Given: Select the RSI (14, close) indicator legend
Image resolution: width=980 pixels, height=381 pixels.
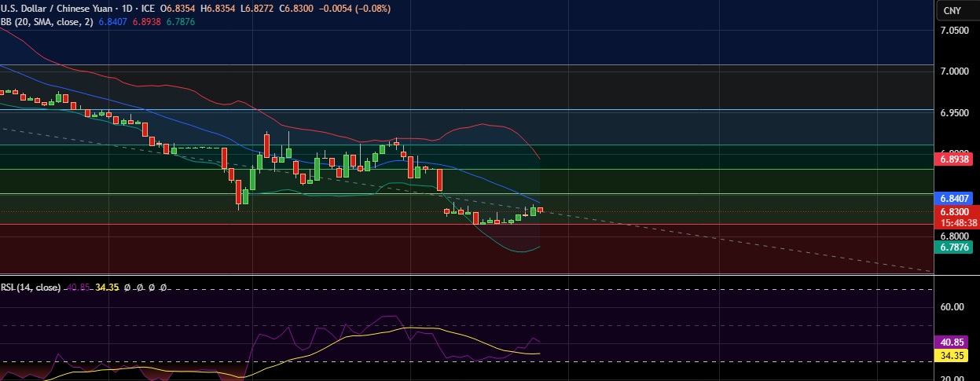Looking at the screenshot, I should point(30,288).
